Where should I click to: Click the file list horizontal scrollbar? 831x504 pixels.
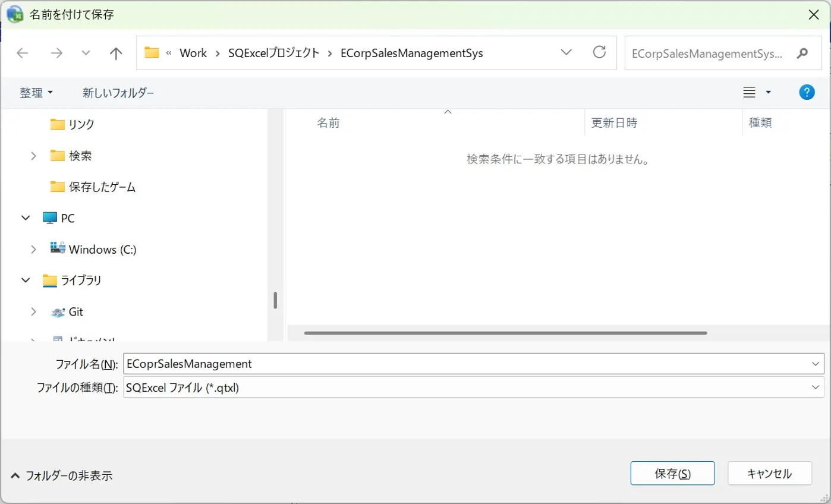(x=505, y=333)
